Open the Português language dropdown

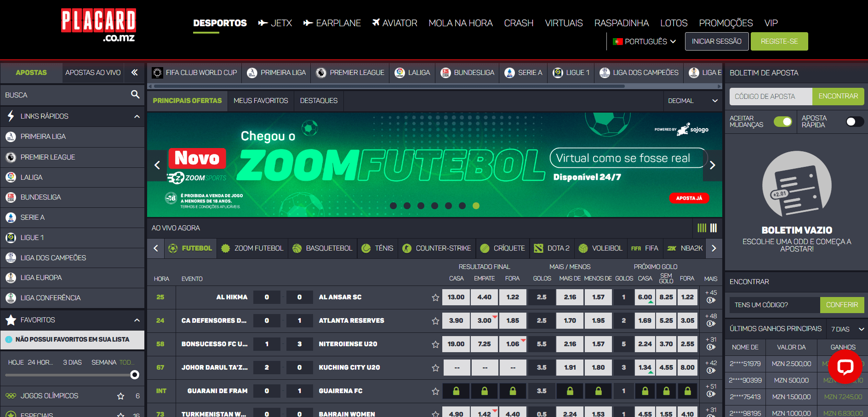pos(644,41)
